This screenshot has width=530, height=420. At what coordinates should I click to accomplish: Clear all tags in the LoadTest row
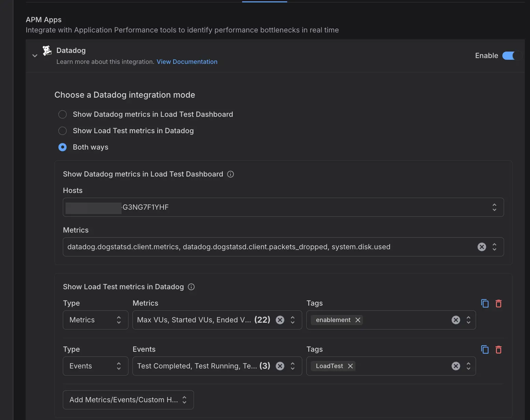coord(456,366)
